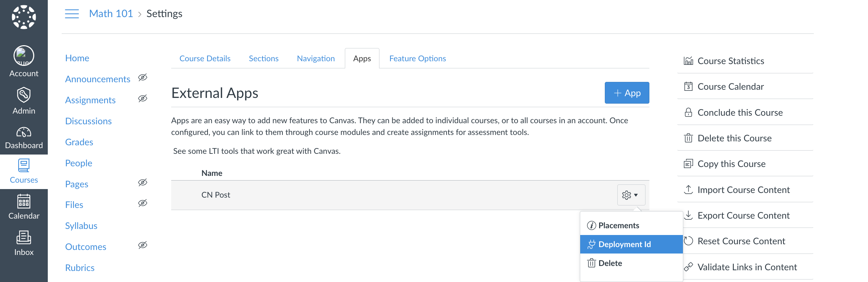
Task: Switch to the Navigation tab
Action: (x=316, y=58)
